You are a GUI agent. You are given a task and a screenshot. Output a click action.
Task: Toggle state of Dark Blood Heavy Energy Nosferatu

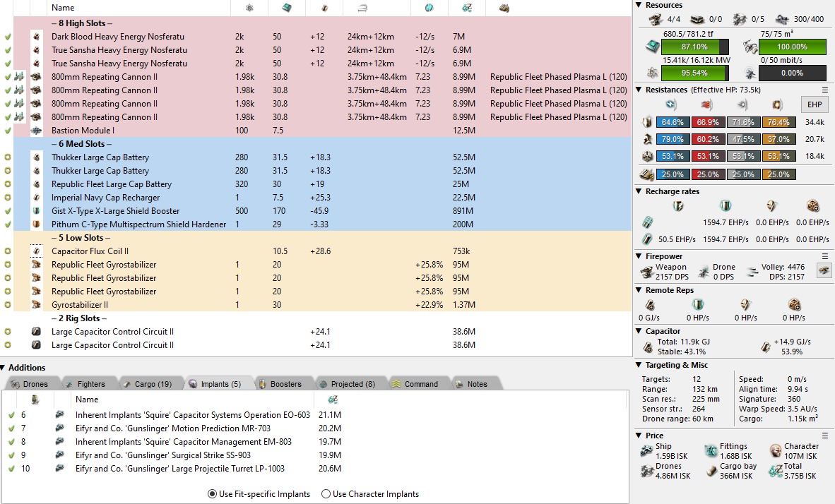tap(8, 37)
